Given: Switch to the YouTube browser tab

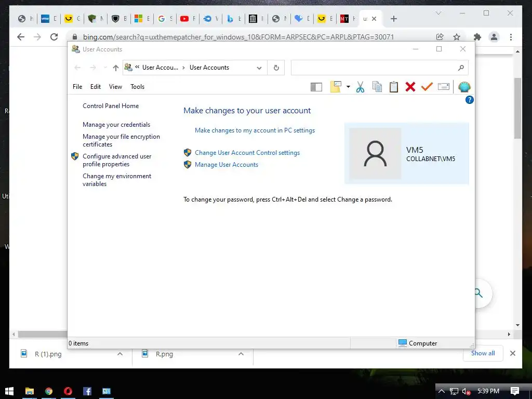Looking at the screenshot, I should pos(188,19).
